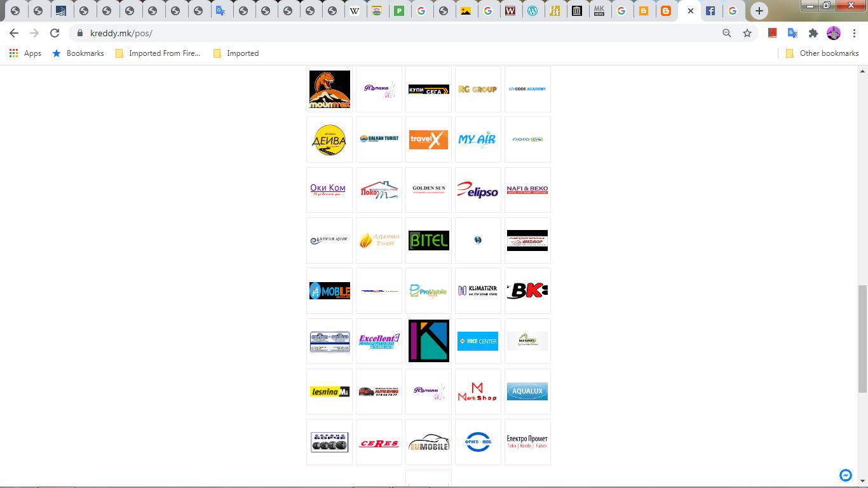Open the Excellent Computers logo
Image resolution: width=868 pixels, height=488 pixels.
tap(379, 341)
